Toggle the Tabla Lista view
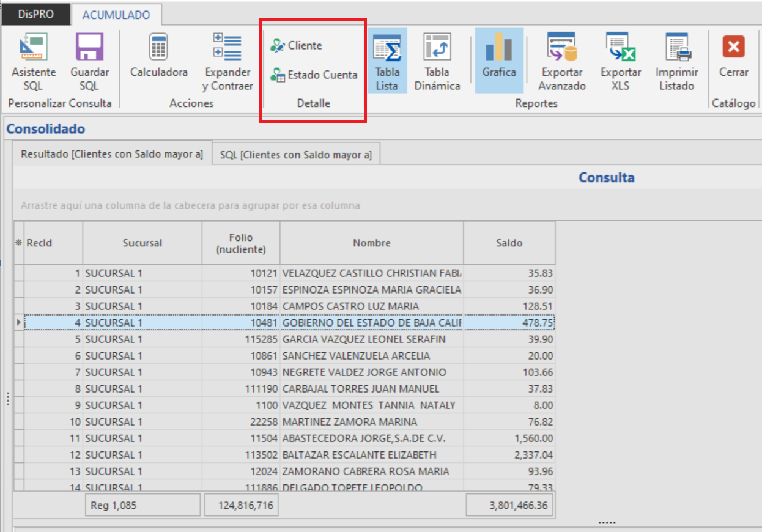 coord(387,61)
